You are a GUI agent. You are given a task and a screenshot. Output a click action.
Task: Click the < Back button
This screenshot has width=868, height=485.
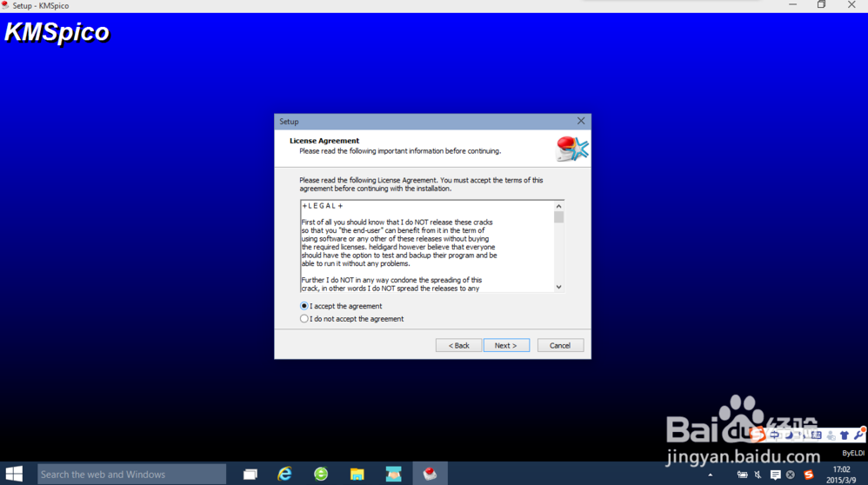click(x=458, y=345)
